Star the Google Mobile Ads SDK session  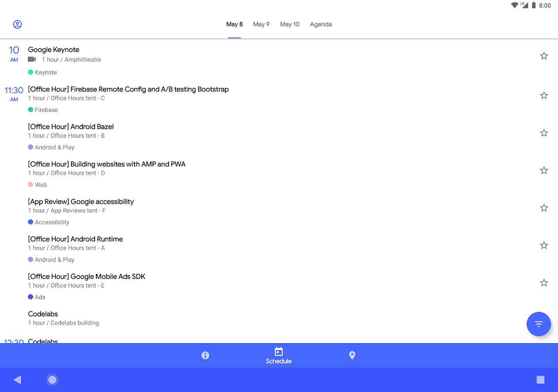pyautogui.click(x=544, y=283)
